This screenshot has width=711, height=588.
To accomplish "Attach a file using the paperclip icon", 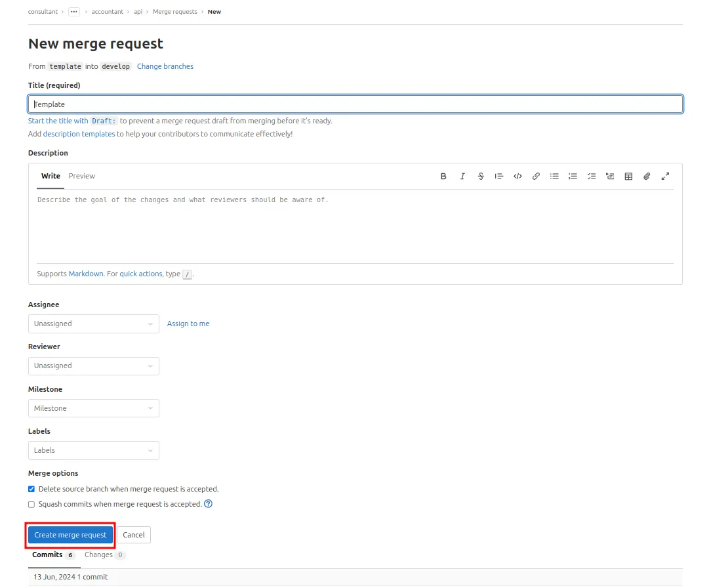I will [647, 177].
